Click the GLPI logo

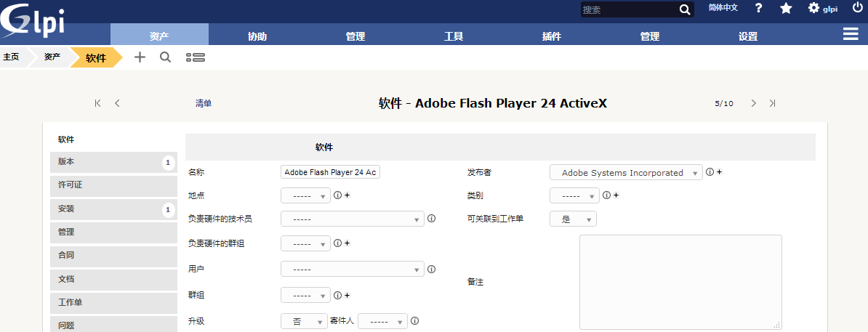(33, 20)
